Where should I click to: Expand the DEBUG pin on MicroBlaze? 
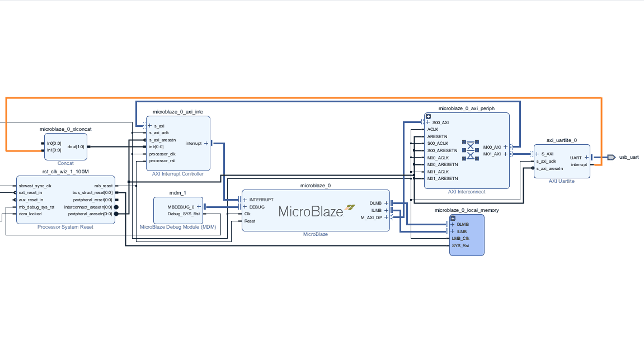pos(245,207)
